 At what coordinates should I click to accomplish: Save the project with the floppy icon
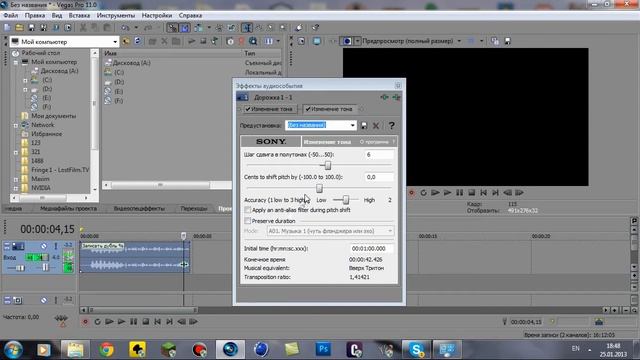31,28
